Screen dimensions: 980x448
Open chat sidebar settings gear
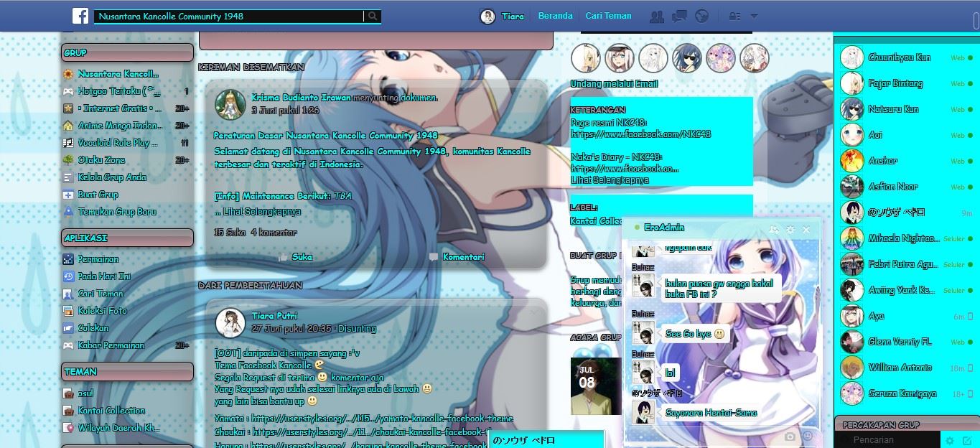click(x=950, y=440)
